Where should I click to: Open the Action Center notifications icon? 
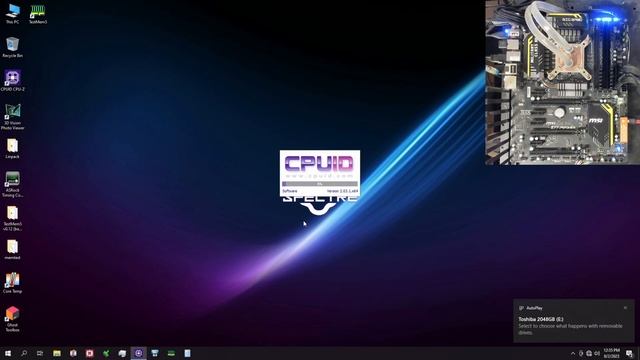pyautogui.click(x=630, y=353)
